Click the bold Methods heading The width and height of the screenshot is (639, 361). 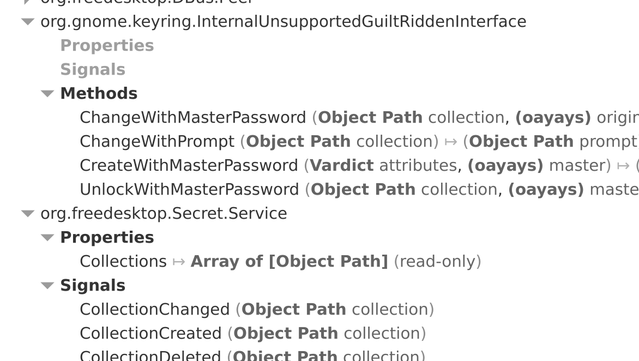[x=99, y=93]
